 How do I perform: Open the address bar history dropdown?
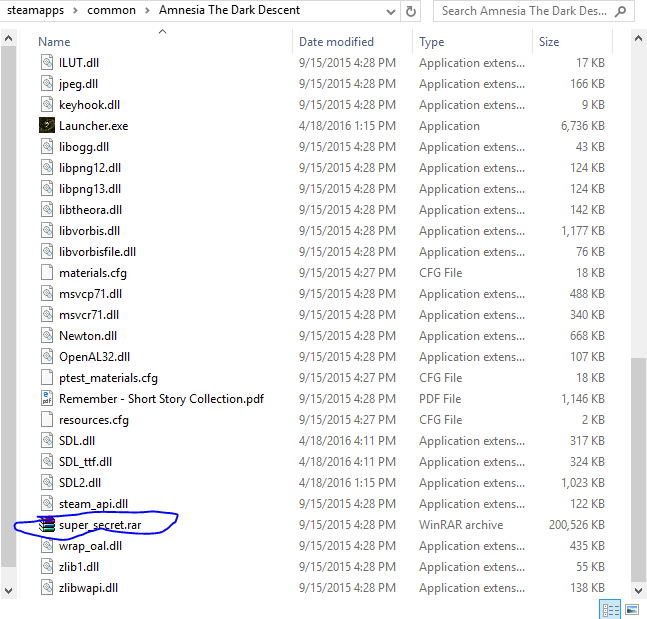point(390,12)
